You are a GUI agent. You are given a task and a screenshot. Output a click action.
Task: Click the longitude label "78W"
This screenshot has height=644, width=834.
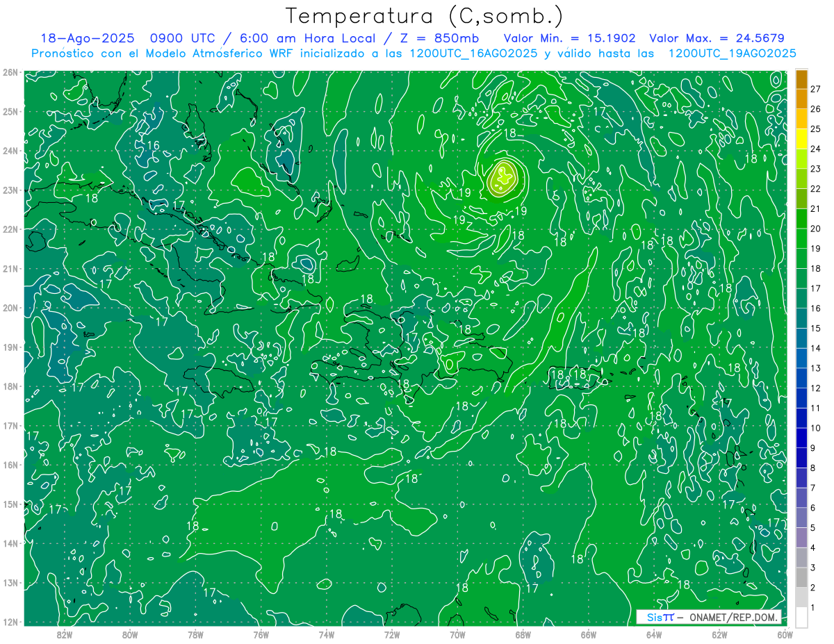(x=195, y=635)
